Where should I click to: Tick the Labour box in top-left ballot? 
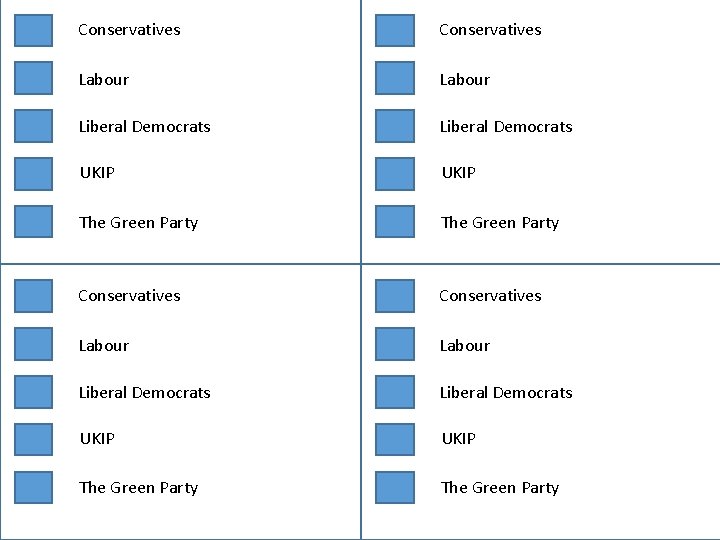pos(34,78)
